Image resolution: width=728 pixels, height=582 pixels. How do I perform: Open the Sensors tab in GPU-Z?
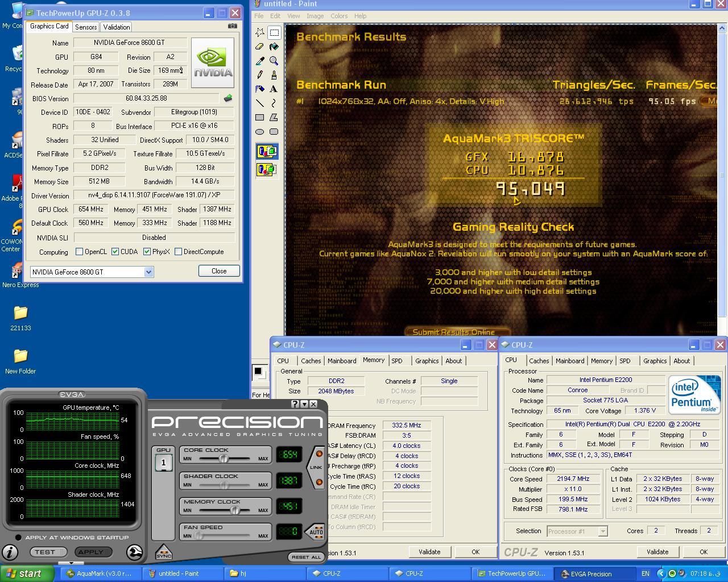(86, 27)
